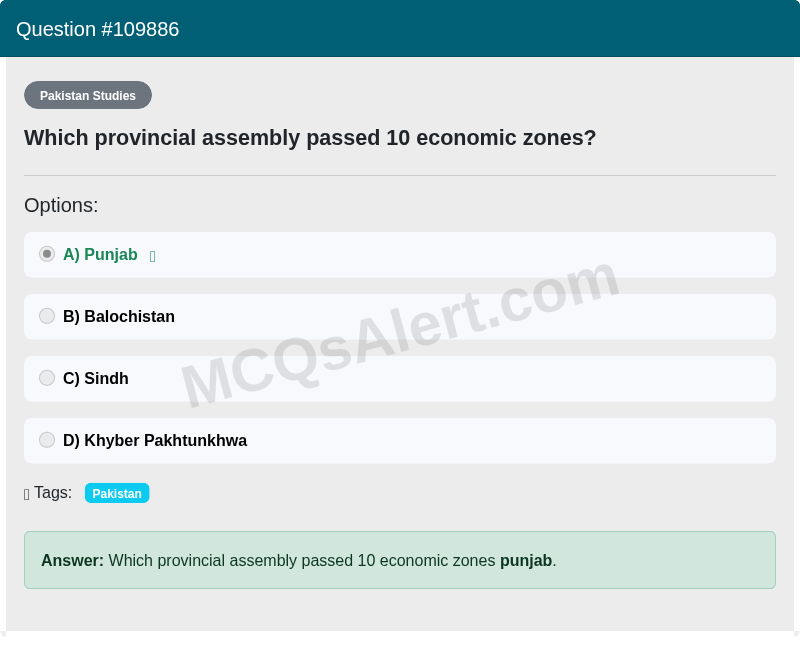Click the tag icon before the Tags label
The height and width of the screenshot is (662, 800).
pos(25,493)
